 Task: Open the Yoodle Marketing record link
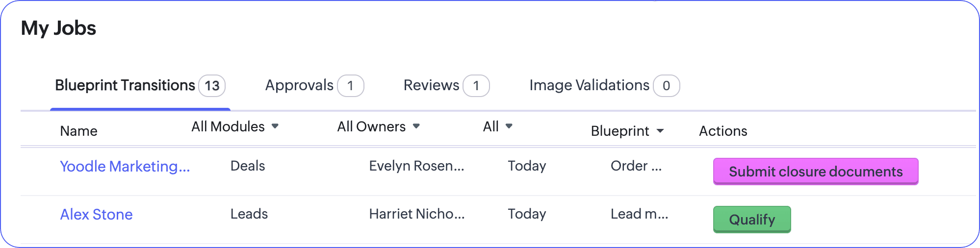125,167
